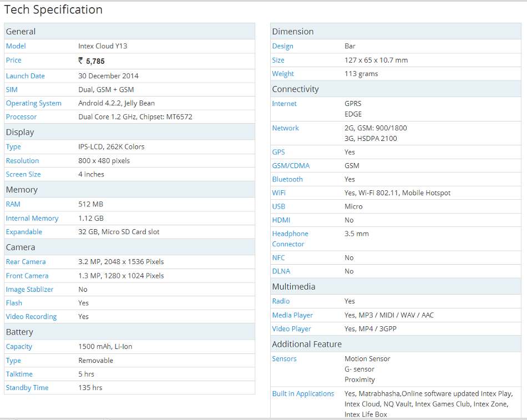Click the GPS link

[x=278, y=152]
